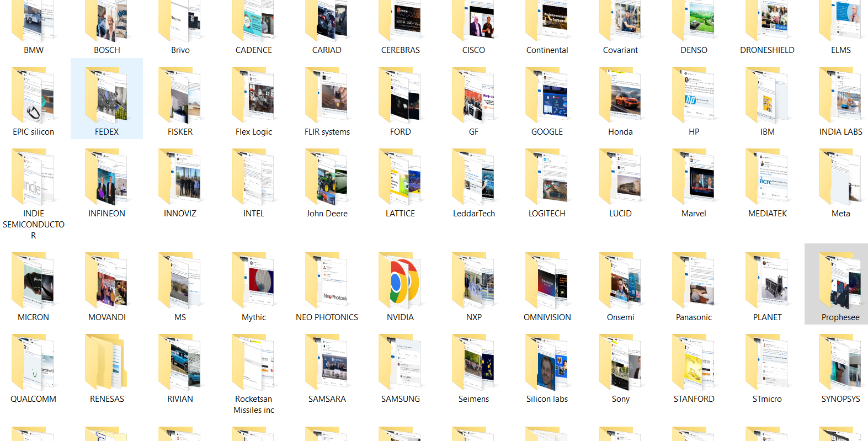Click the NVIDIA folder with Chrome logo
868x441 pixels.
[400, 281]
